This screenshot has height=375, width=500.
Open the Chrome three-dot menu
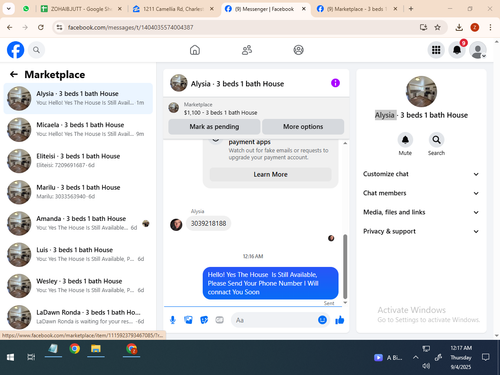490,27
